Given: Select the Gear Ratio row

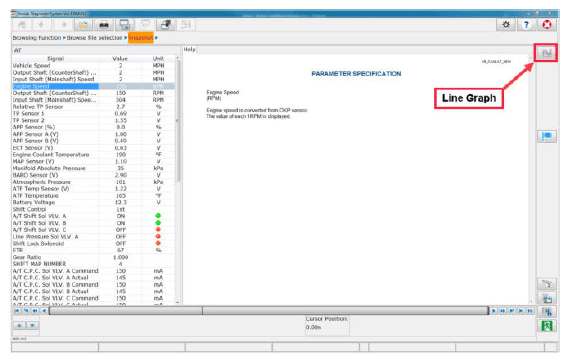Looking at the screenshot, I should (94, 257).
